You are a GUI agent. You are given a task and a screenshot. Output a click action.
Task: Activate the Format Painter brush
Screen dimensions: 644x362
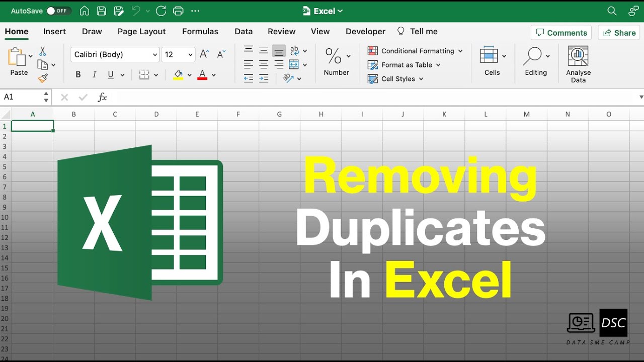point(43,78)
